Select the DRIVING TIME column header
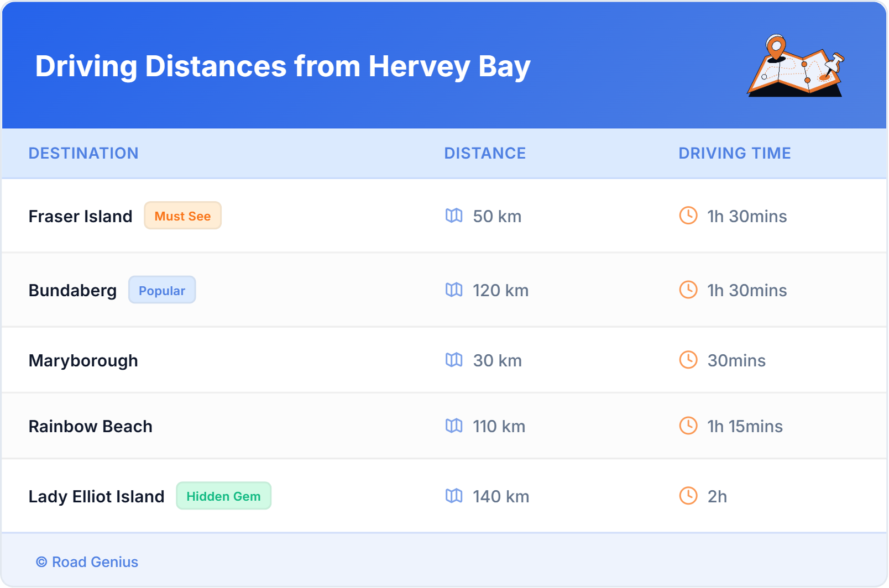Image resolution: width=889 pixels, height=588 pixels. [735, 153]
